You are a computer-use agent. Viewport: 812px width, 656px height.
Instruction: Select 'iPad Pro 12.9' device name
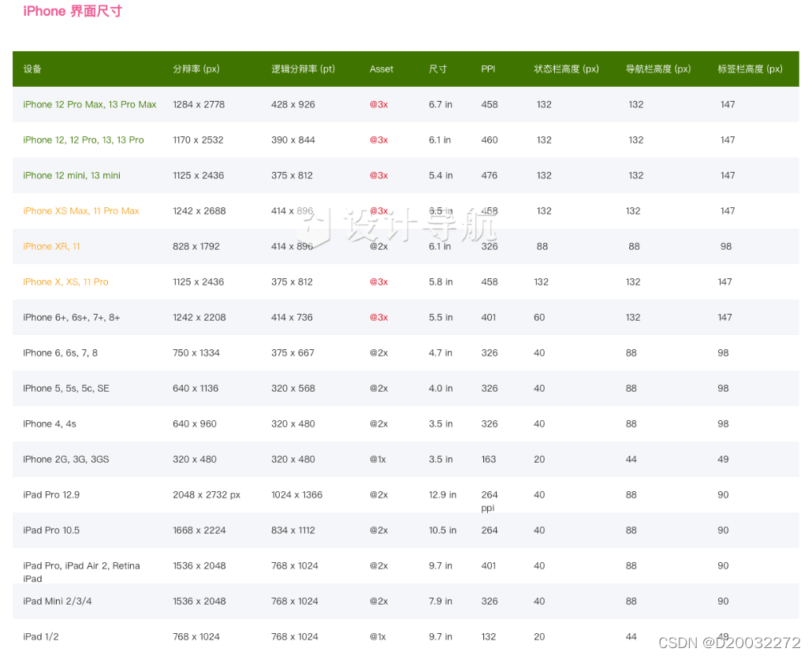tap(51, 494)
